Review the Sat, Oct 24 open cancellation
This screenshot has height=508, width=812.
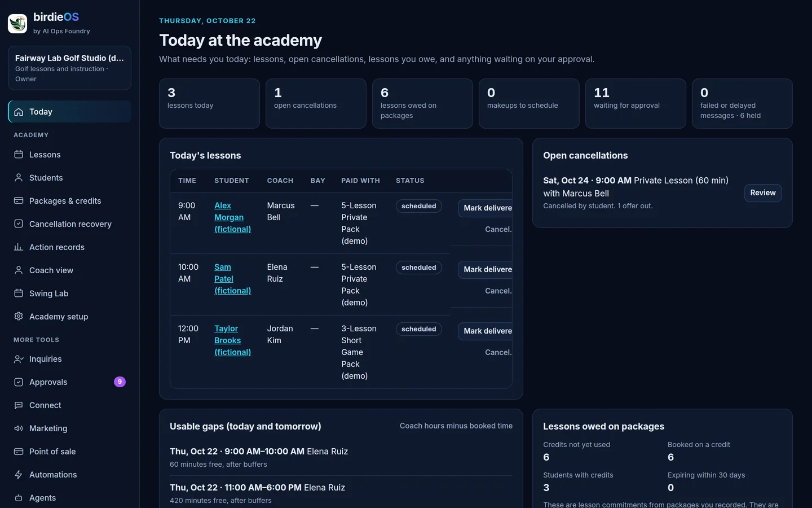click(x=763, y=193)
